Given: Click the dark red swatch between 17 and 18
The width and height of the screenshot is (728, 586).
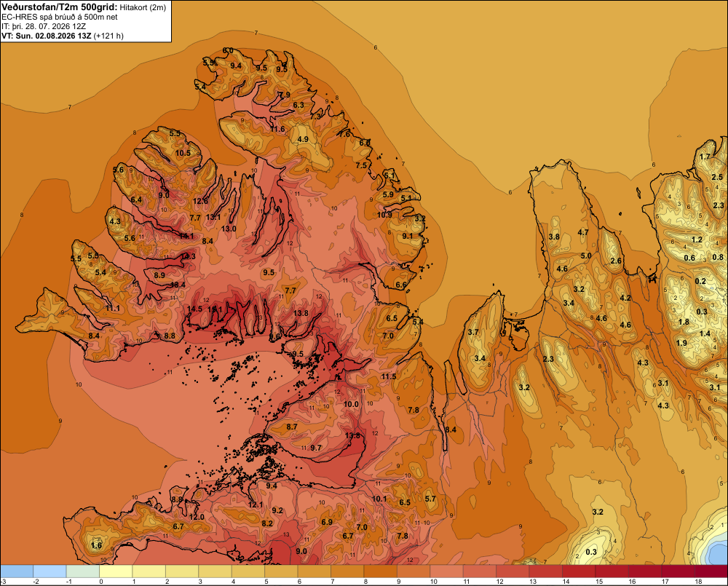Looking at the screenshot, I should (678, 571).
